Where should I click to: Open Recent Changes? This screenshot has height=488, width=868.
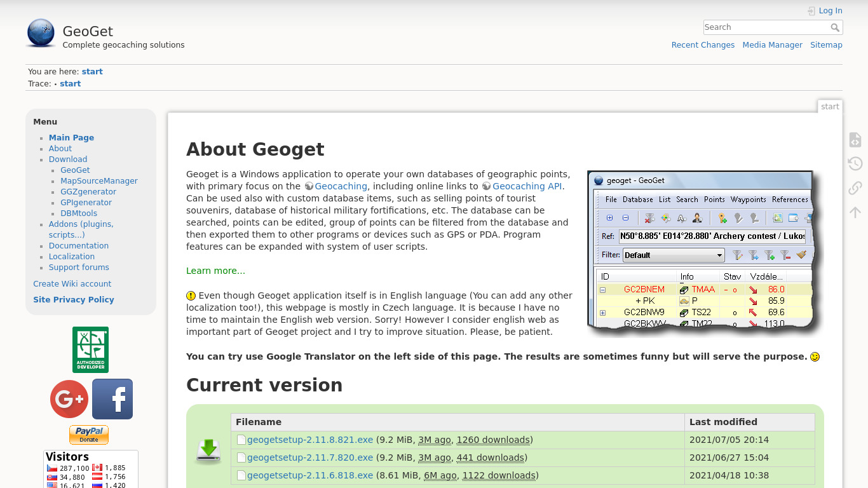tap(703, 45)
